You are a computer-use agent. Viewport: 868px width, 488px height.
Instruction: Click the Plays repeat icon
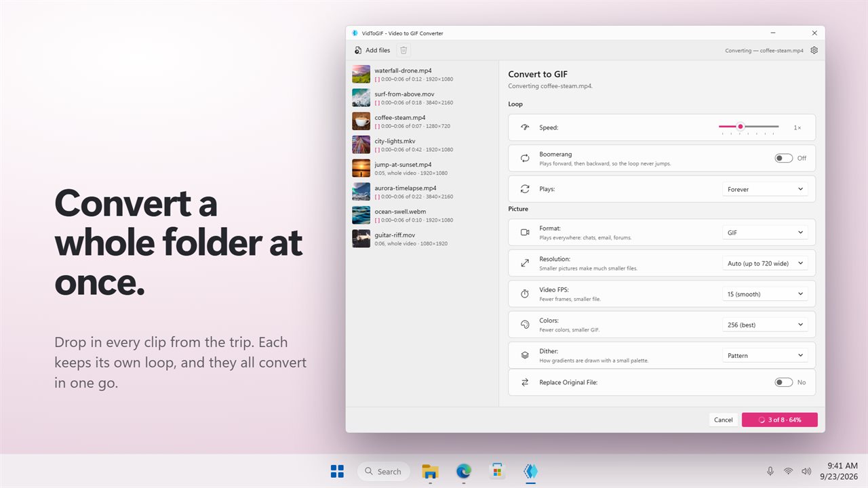525,189
